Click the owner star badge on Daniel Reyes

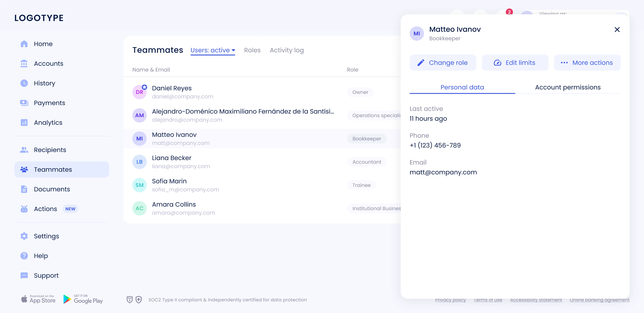click(x=144, y=87)
